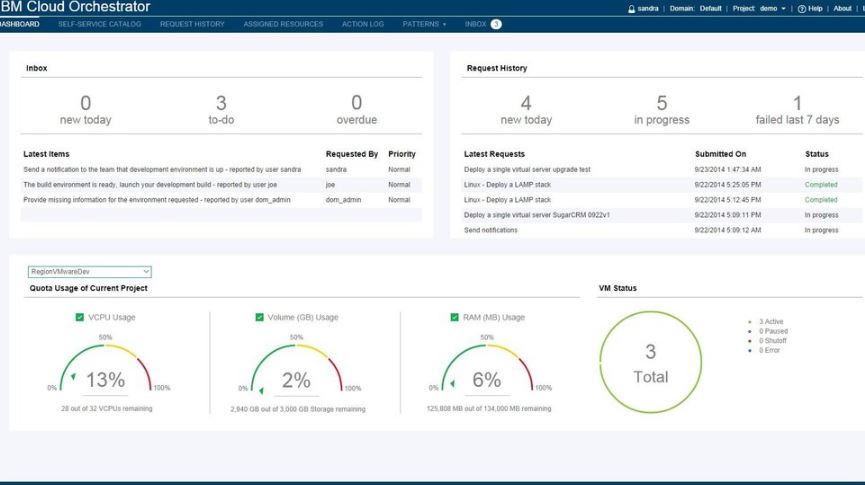Click the 4 new today requests counter
This screenshot has width=865, height=485.
[526, 110]
